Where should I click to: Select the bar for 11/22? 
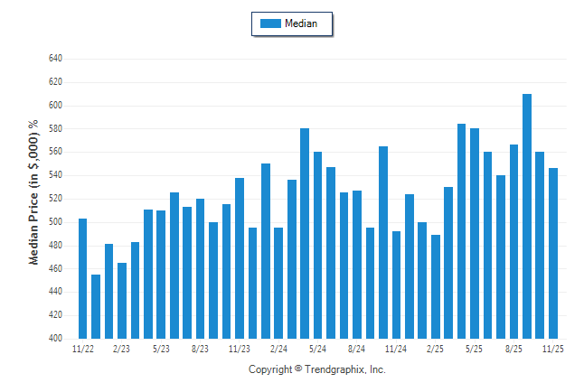pyautogui.click(x=83, y=278)
